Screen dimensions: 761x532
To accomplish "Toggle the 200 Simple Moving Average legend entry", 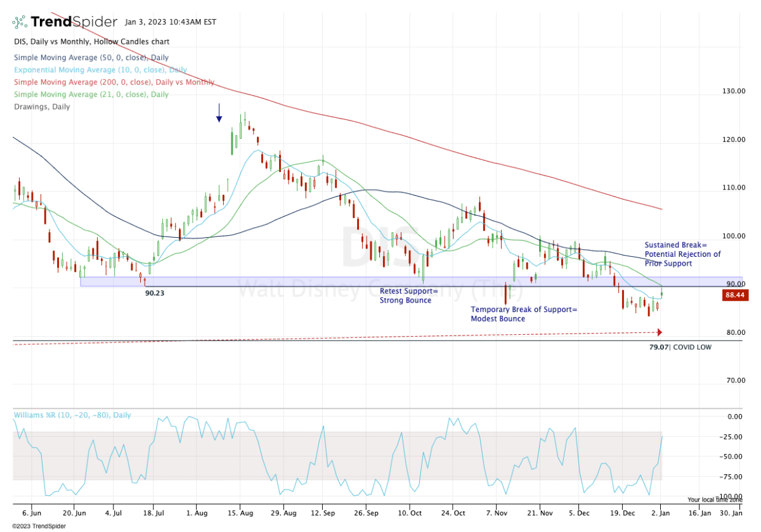I will tap(114, 82).
